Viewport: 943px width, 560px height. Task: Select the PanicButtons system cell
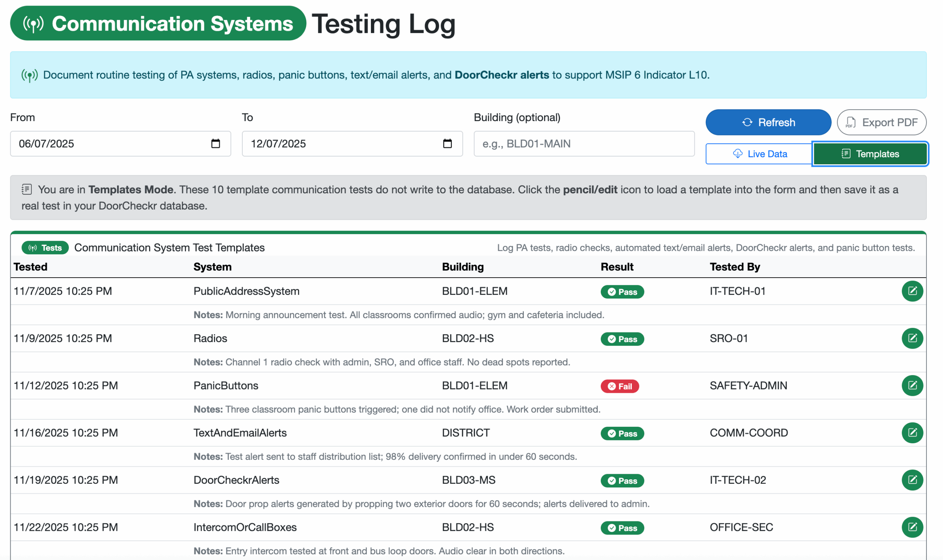pos(226,385)
